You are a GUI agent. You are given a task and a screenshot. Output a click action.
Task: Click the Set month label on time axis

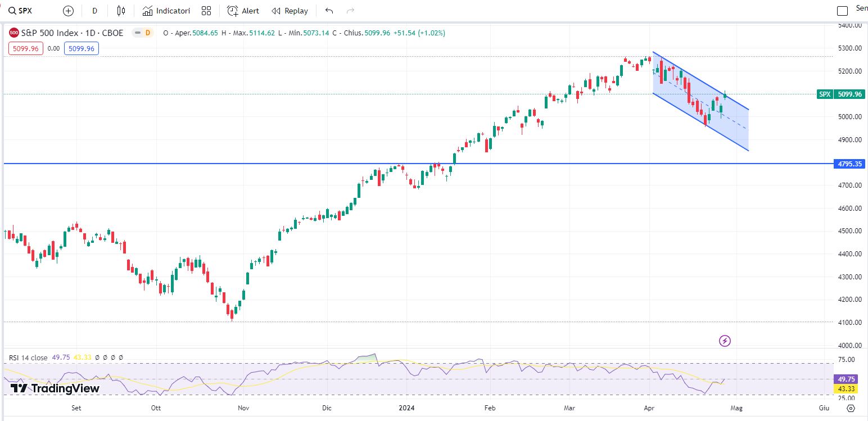[76, 408]
